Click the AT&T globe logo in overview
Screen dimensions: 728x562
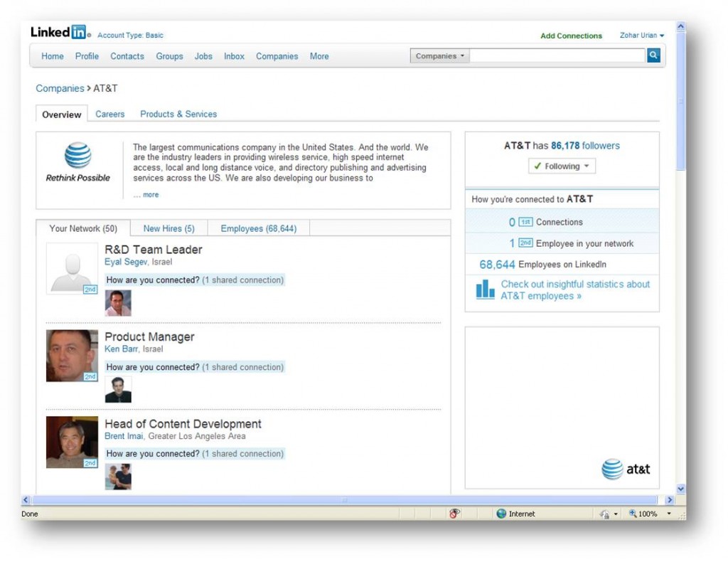pyautogui.click(x=78, y=155)
